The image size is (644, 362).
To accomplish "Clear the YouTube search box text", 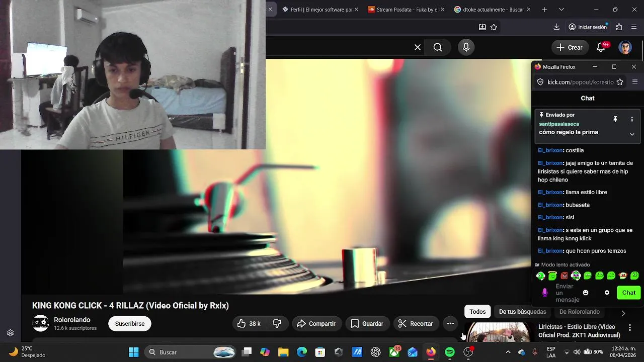I will 418,47.
